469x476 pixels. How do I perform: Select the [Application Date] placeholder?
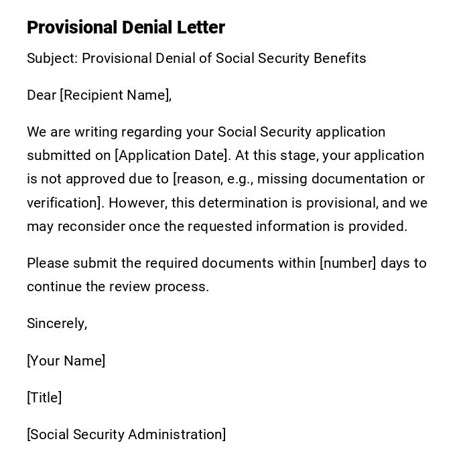click(172, 155)
